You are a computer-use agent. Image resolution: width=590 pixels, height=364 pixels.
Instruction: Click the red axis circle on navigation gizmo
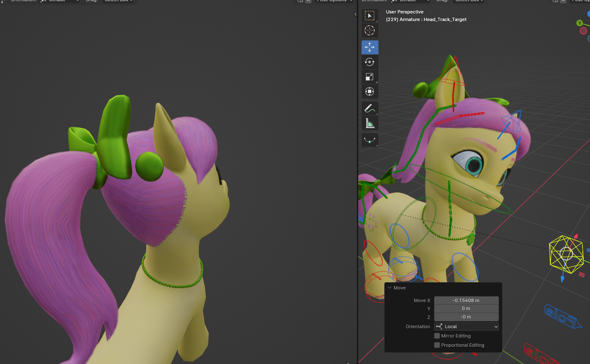pos(583,31)
